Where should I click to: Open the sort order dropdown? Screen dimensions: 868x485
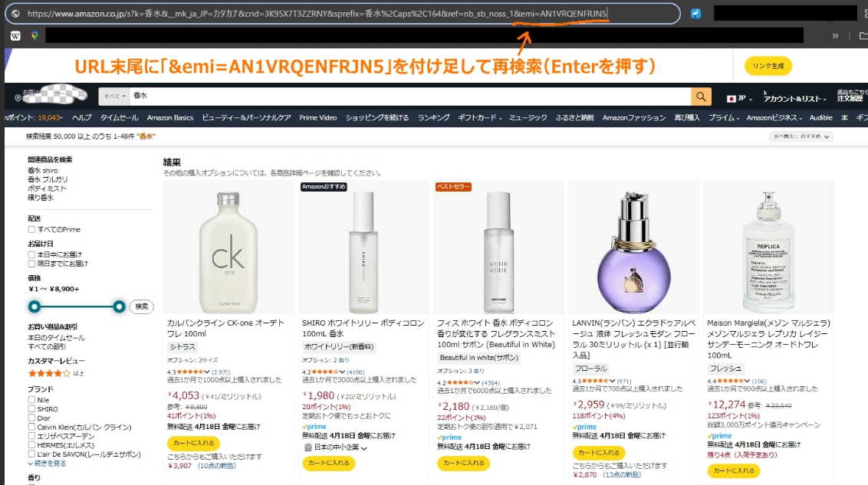point(801,136)
